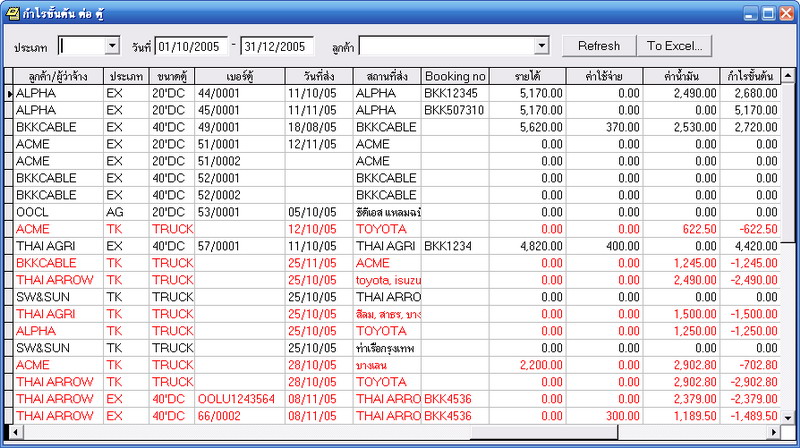
Task: Export the table with To Excel button
Action: pyautogui.click(x=674, y=46)
